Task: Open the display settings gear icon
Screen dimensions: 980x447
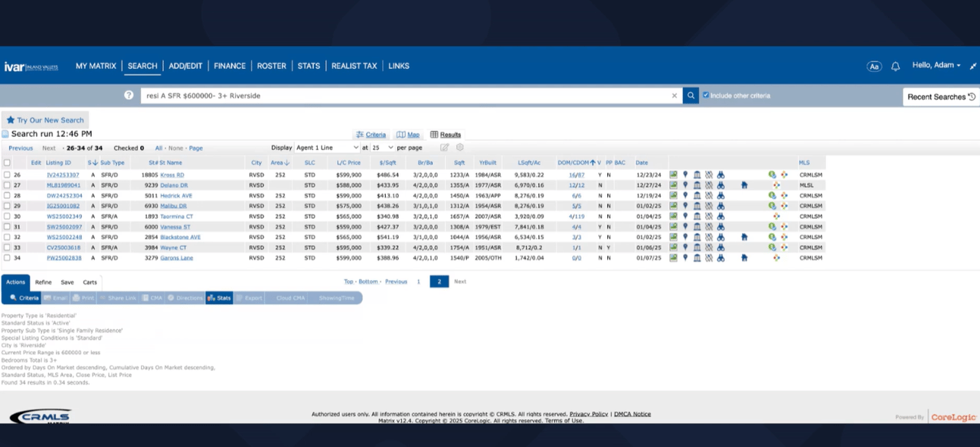Action: point(460,148)
